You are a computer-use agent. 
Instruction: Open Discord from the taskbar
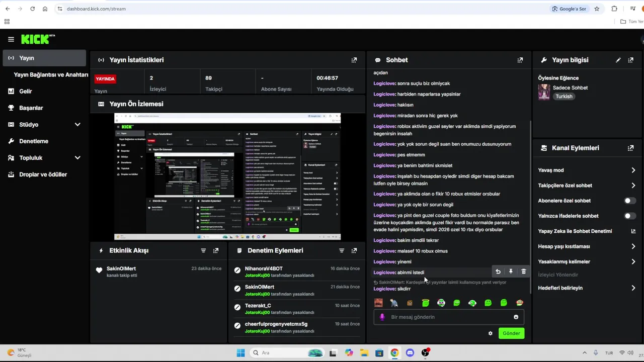410,353
